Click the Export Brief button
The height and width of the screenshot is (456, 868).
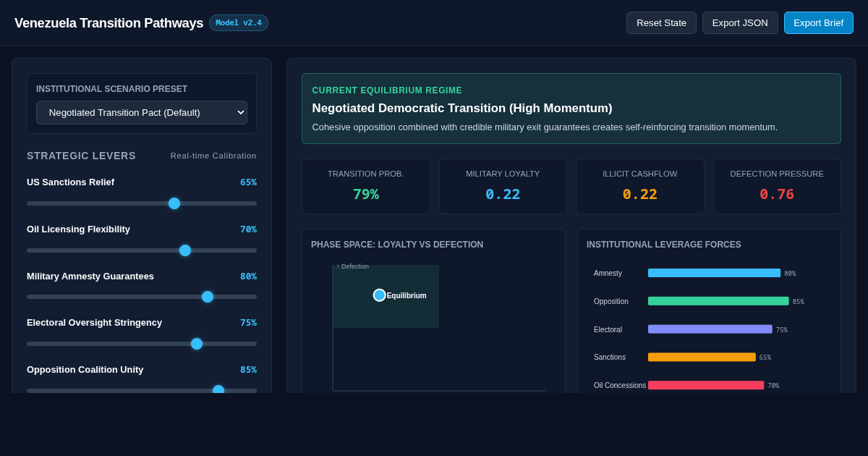point(819,22)
